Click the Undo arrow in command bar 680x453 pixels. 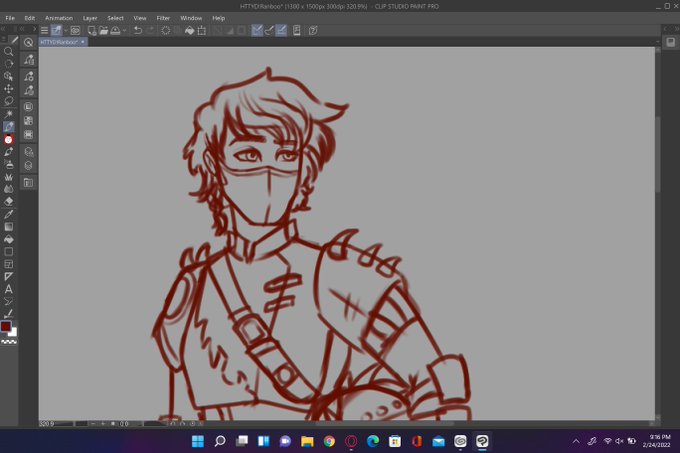click(138, 30)
